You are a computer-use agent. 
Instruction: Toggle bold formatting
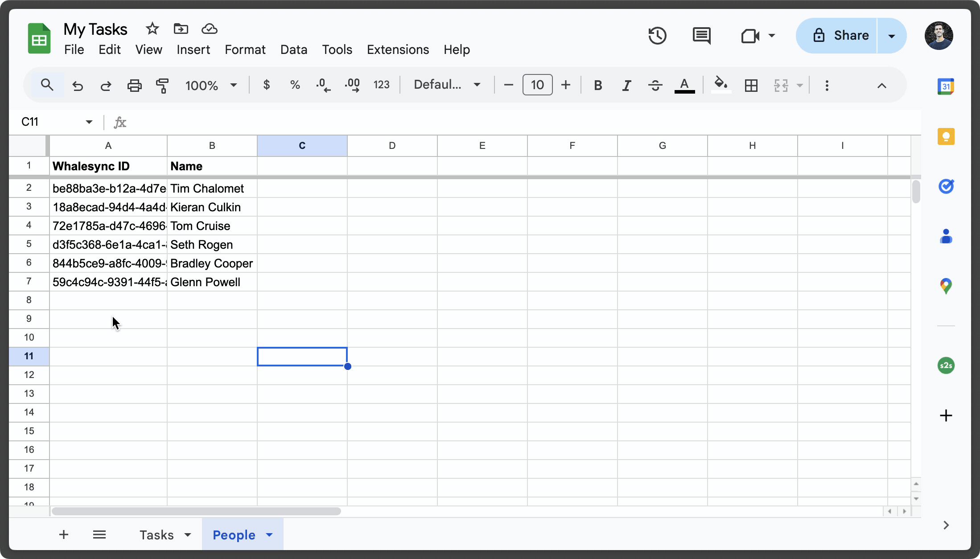pos(598,85)
